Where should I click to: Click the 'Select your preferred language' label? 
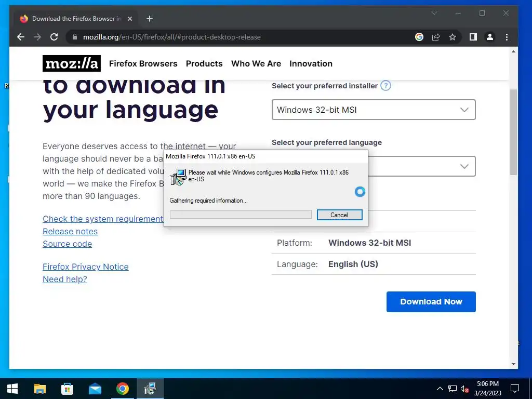pyautogui.click(x=327, y=142)
